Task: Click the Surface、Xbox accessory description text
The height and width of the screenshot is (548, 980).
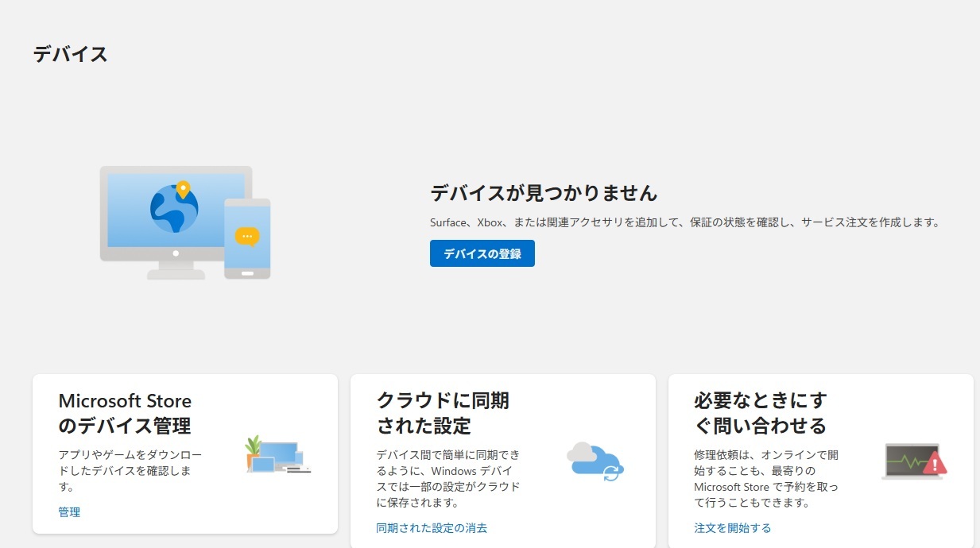Action: click(684, 222)
